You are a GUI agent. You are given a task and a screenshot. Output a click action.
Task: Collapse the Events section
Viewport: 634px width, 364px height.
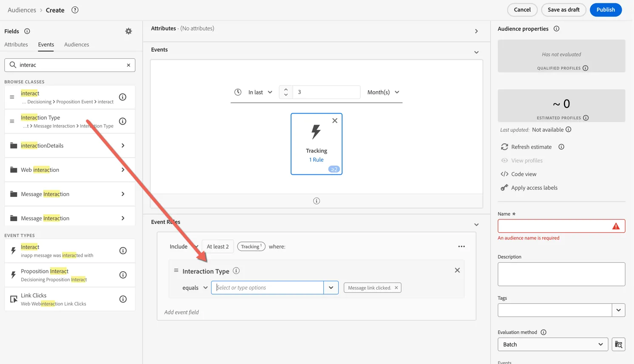476,52
